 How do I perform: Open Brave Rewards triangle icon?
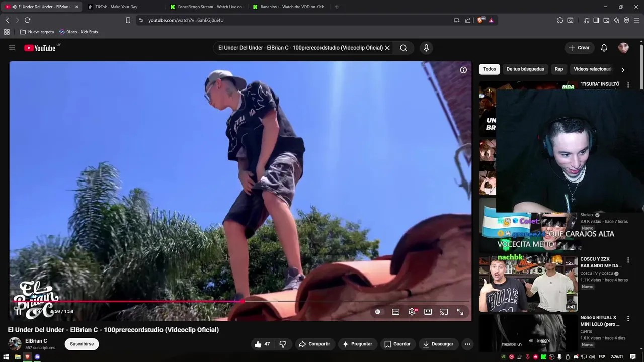(x=491, y=20)
